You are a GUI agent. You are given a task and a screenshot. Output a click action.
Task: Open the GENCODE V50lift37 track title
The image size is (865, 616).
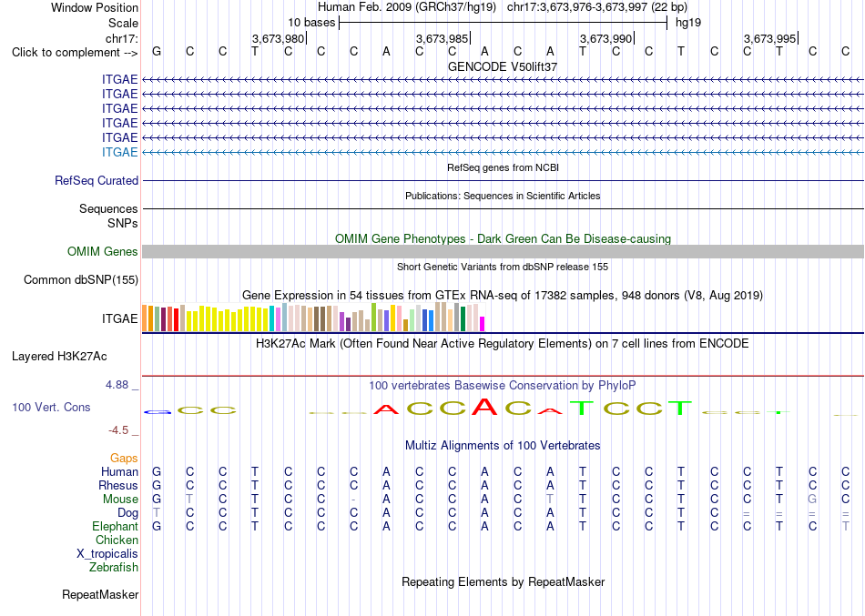pos(503,66)
